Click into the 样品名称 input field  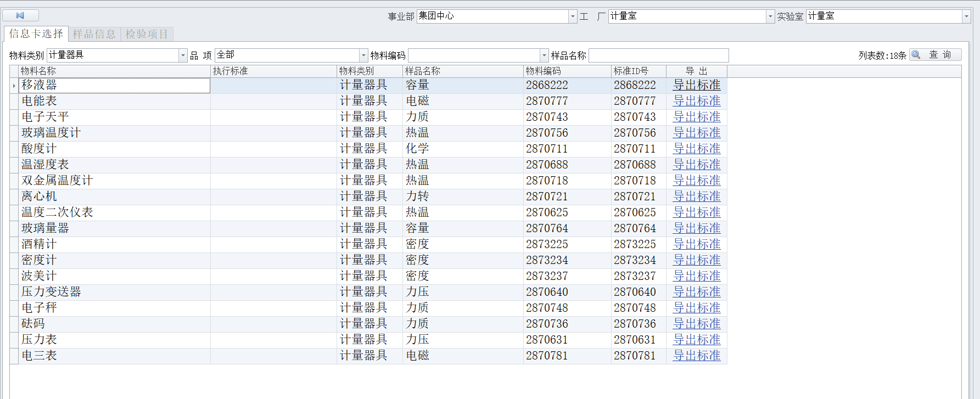click(658, 55)
